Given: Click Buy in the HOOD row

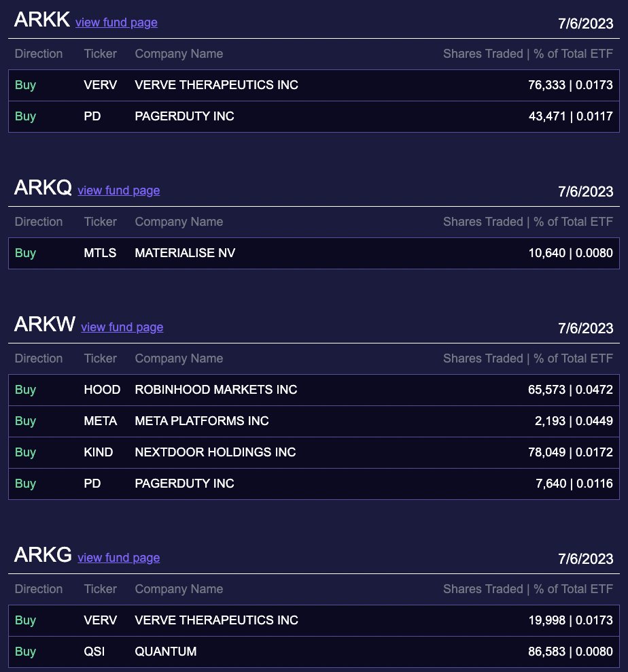Looking at the screenshot, I should [25, 390].
